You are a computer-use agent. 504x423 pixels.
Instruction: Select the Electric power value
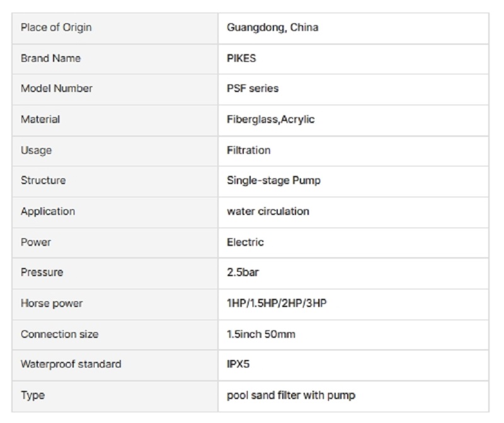point(245,242)
